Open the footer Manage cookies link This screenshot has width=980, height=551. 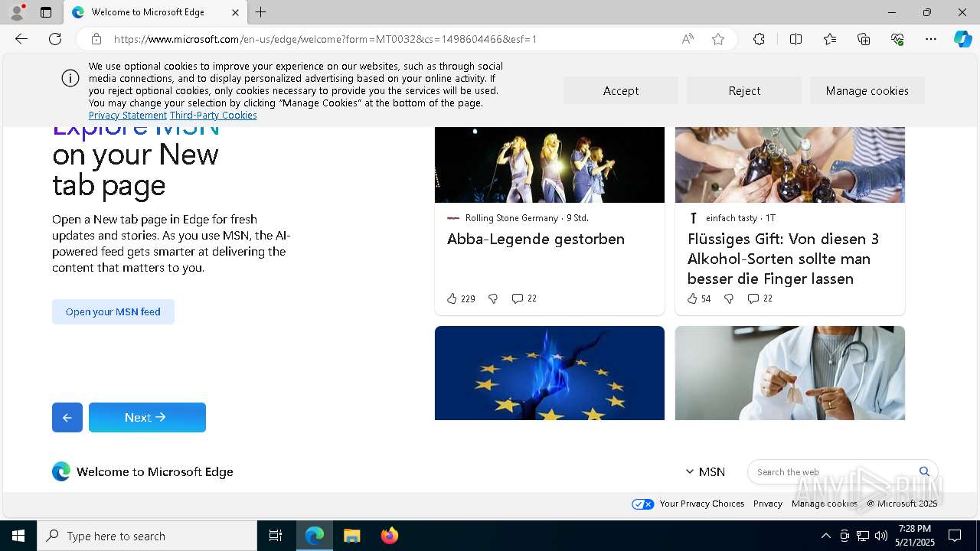pos(825,504)
